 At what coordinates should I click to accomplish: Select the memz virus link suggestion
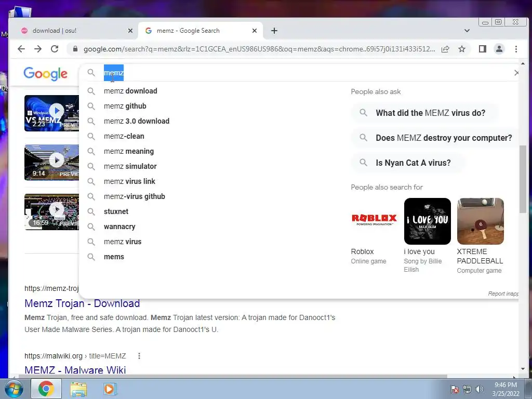click(129, 181)
